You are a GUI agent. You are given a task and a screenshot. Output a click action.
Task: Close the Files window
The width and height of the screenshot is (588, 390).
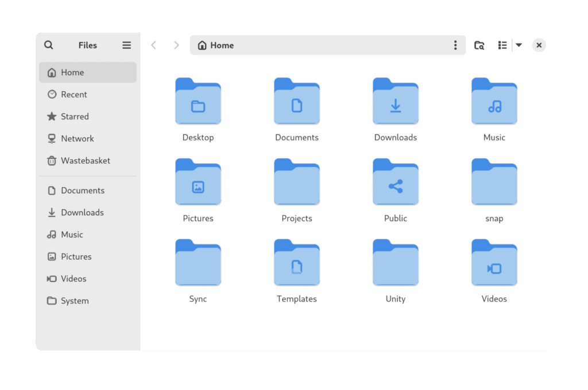[x=539, y=45]
